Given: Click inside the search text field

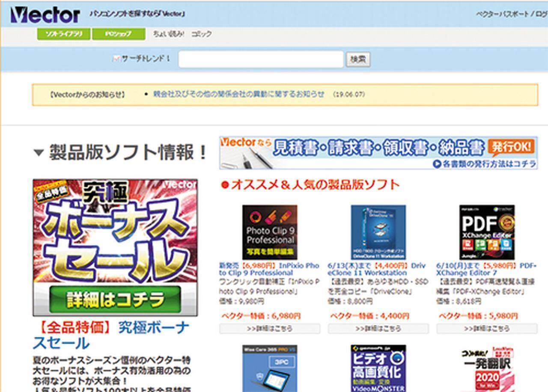Looking at the screenshot, I should (x=261, y=59).
